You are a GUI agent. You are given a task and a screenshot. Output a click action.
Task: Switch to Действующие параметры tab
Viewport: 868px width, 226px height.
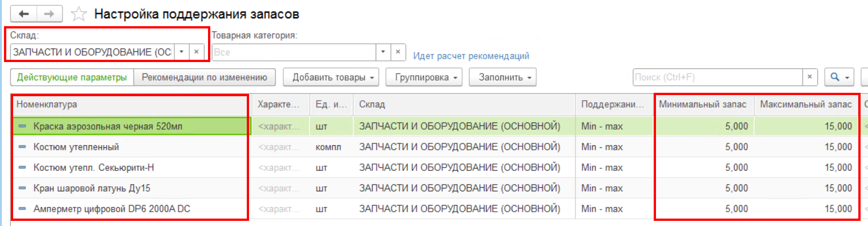point(72,77)
